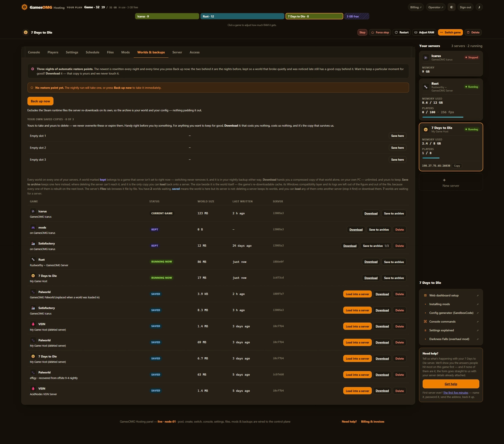
Task: Click the external arrow beside Darkness Falls
Action: (477, 339)
